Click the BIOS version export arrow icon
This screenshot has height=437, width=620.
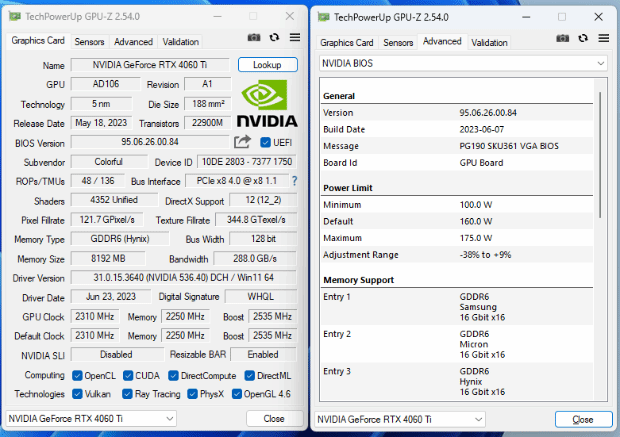coord(242,142)
